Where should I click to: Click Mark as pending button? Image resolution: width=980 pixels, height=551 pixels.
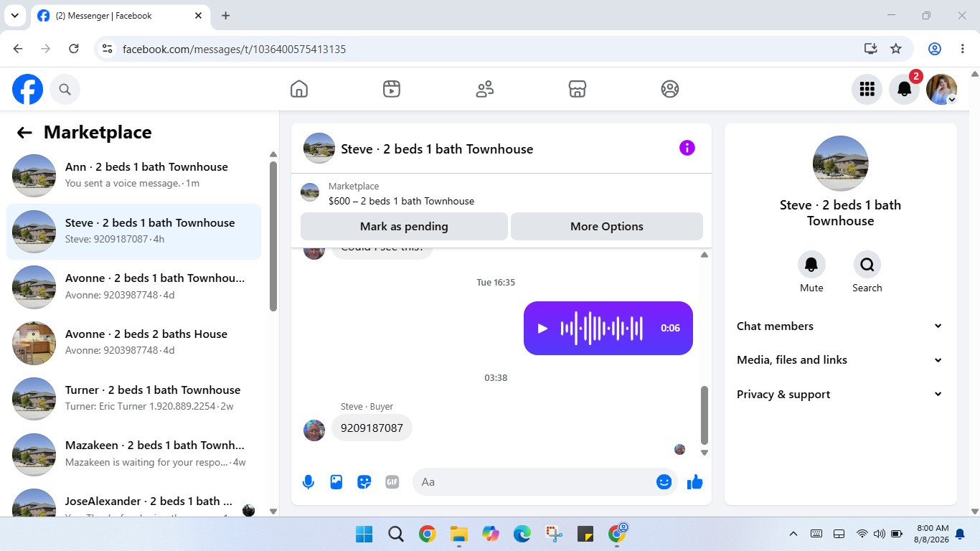click(x=404, y=226)
